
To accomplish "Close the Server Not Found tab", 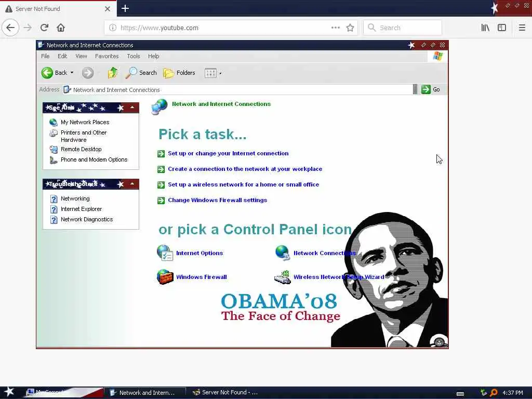I will [107, 9].
